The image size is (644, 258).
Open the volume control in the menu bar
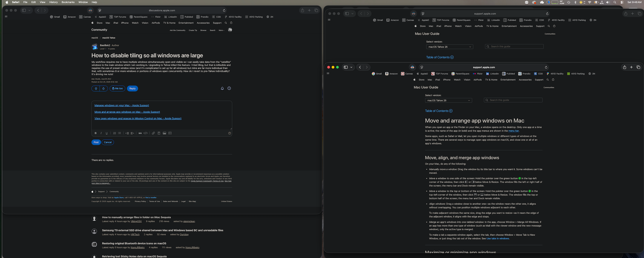pyautogui.click(x=608, y=2)
